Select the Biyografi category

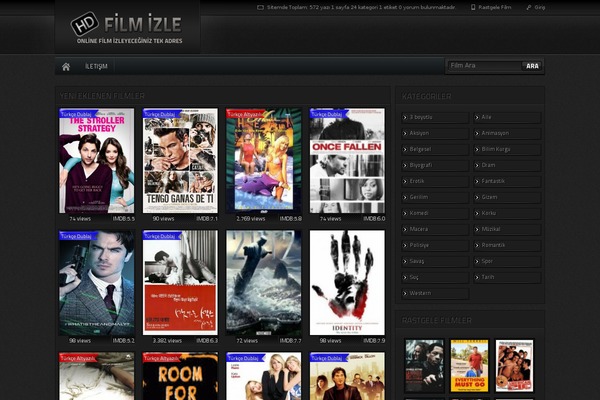pyautogui.click(x=435, y=165)
